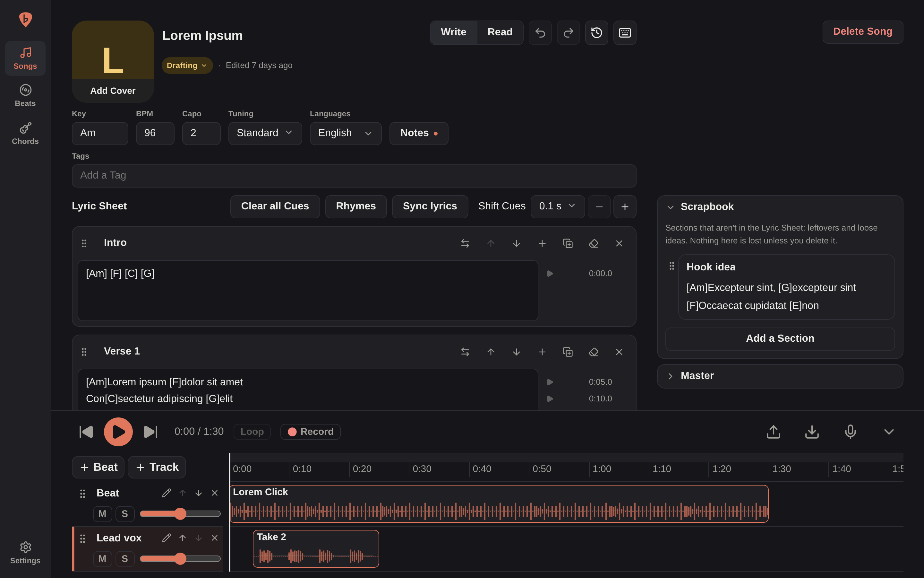Click the microphone icon in player bar

point(850,432)
